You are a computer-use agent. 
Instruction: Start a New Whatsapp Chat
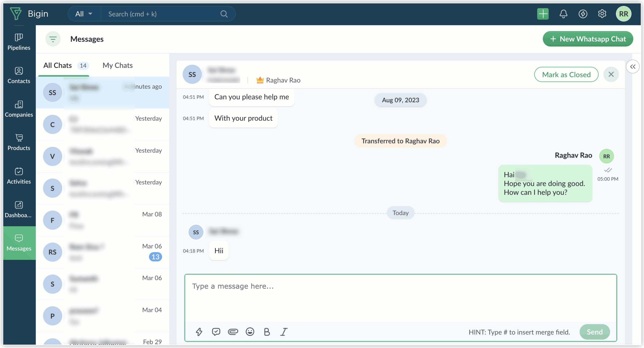[x=588, y=39]
